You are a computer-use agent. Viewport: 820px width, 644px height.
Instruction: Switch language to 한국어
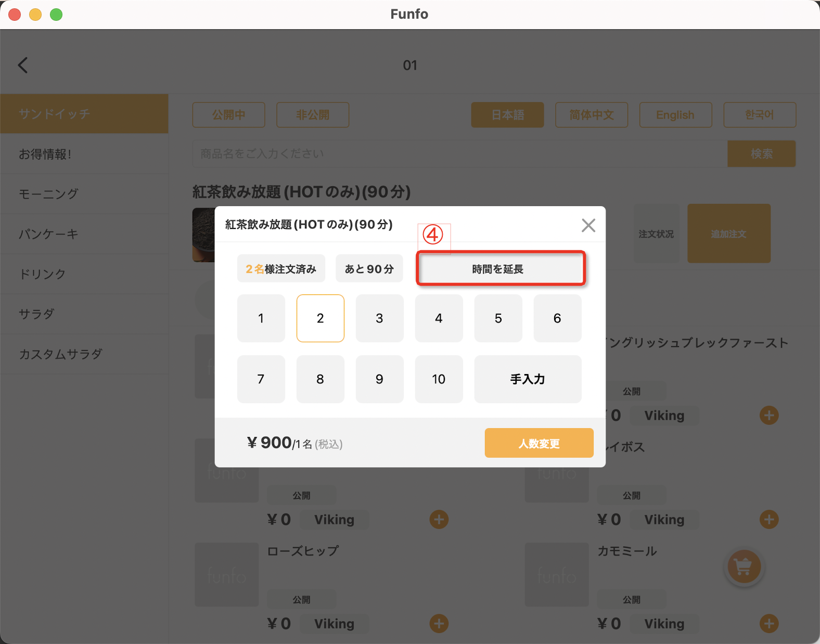tap(760, 115)
